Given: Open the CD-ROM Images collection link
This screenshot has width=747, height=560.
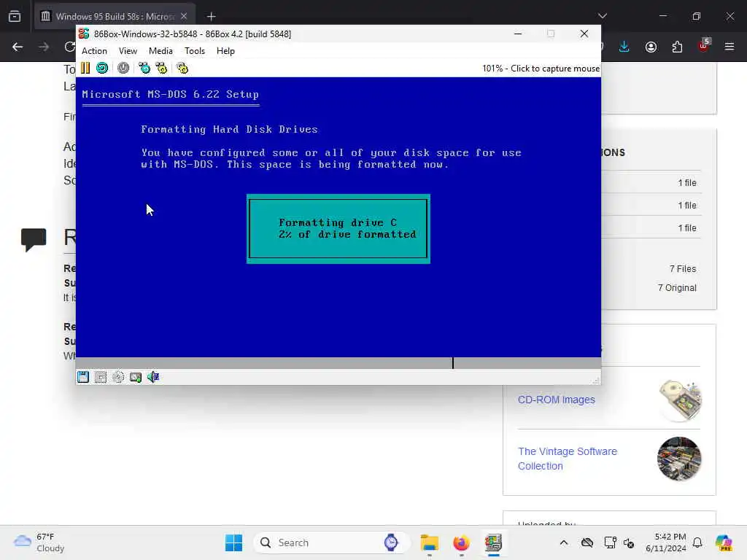Looking at the screenshot, I should pos(557,400).
